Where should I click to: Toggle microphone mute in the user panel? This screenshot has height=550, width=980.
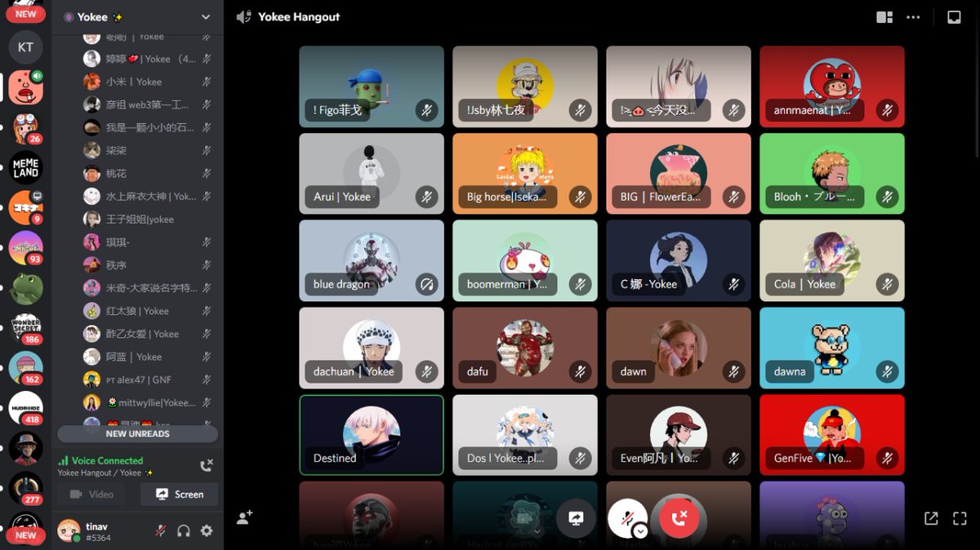[161, 530]
